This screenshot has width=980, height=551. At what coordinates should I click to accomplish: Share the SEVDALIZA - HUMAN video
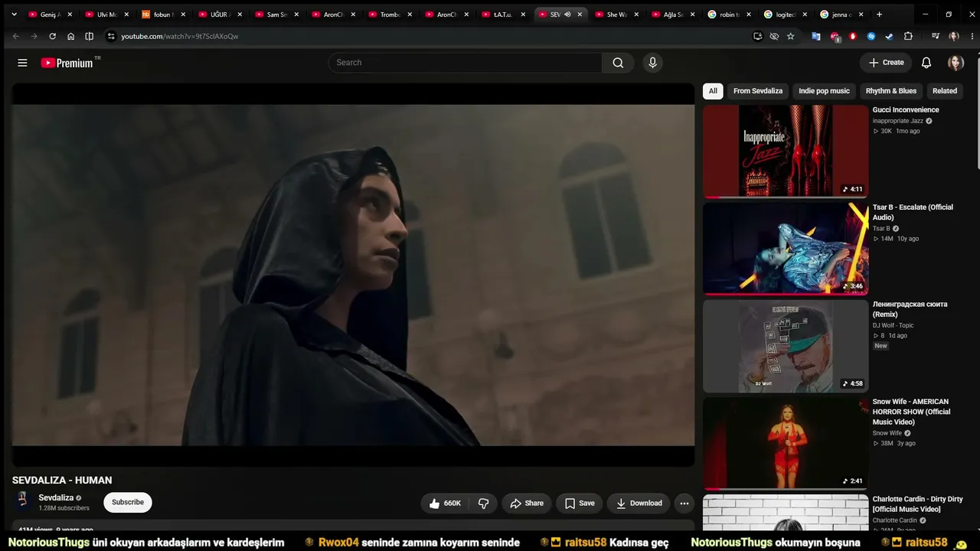[527, 503]
